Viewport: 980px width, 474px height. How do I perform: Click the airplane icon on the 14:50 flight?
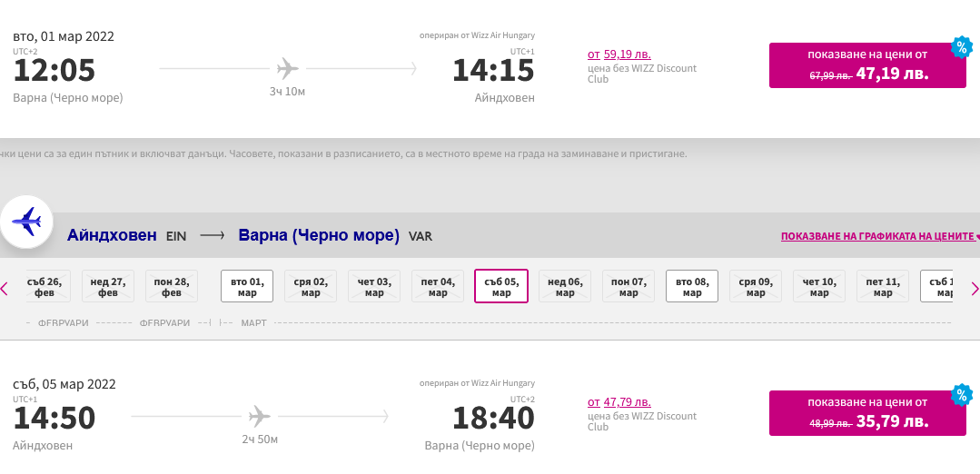tap(260, 417)
